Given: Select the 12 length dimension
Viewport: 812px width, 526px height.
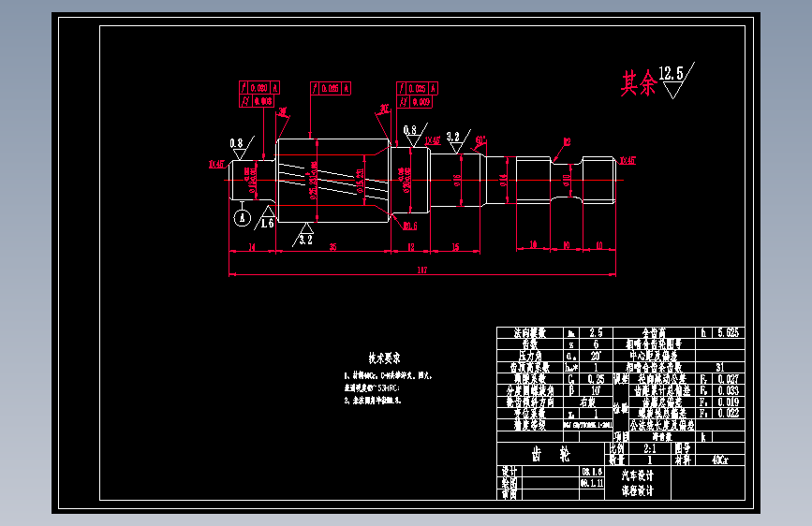Looking at the screenshot, I should point(410,247).
